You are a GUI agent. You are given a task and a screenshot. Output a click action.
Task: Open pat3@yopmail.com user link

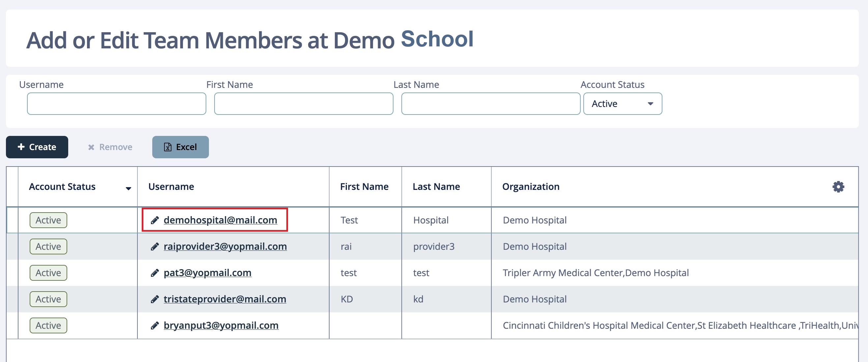[x=208, y=272]
